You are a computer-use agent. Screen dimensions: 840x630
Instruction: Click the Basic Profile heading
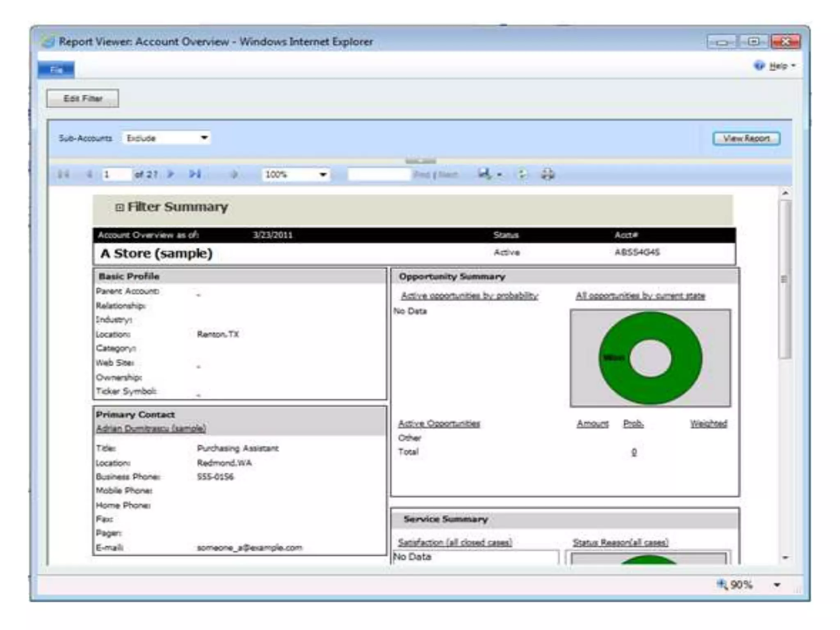(x=129, y=276)
